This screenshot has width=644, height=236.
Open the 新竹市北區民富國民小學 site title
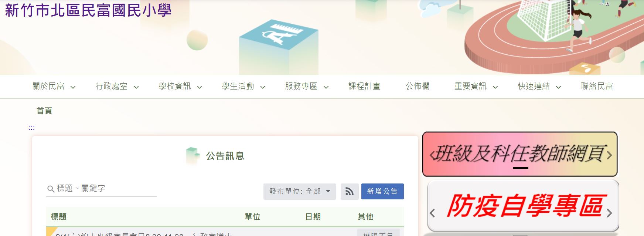click(88, 10)
